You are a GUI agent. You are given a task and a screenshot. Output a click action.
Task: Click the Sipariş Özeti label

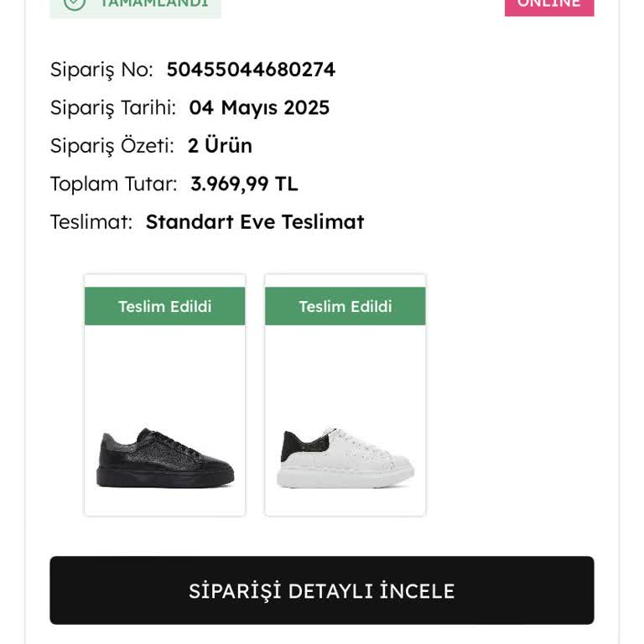[x=112, y=146]
